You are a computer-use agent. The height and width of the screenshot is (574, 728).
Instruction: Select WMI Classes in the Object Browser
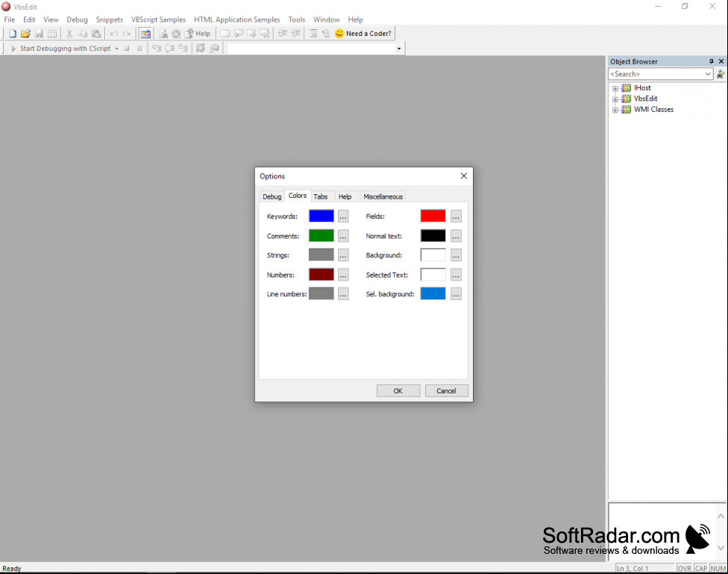[653, 110]
